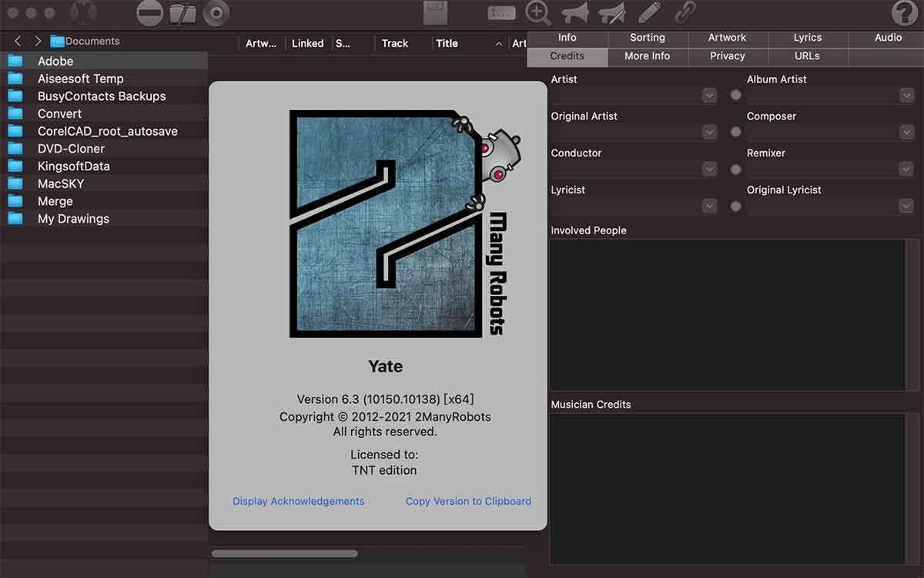The width and height of the screenshot is (924, 578).
Task: Click the megaphone icon in toolbar
Action: [x=575, y=13]
